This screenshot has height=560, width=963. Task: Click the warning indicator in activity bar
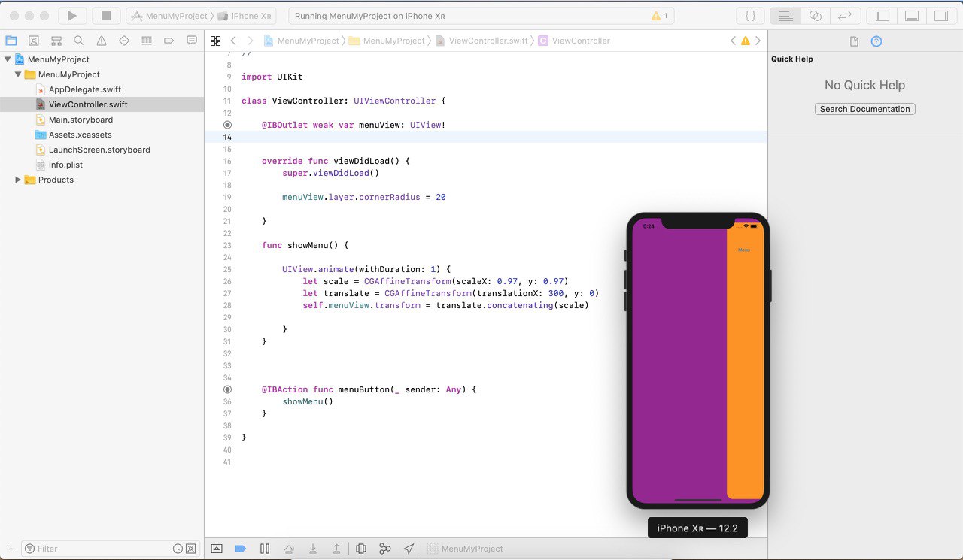[660, 16]
